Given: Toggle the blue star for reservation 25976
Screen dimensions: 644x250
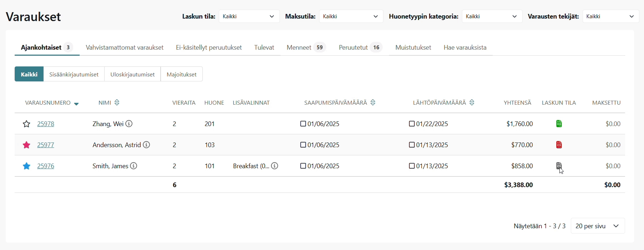Looking at the screenshot, I should click(26, 166).
